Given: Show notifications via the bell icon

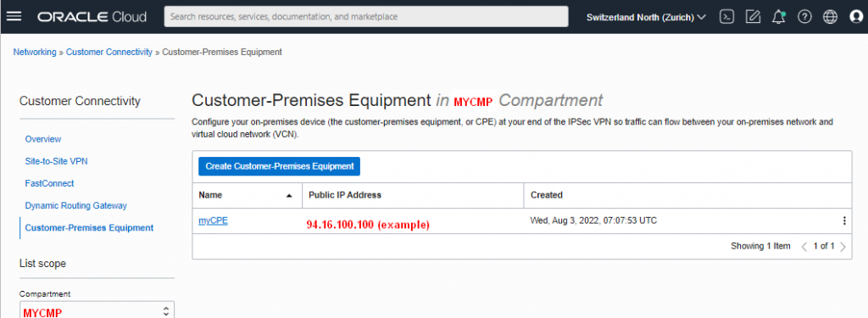Looking at the screenshot, I should [778, 17].
